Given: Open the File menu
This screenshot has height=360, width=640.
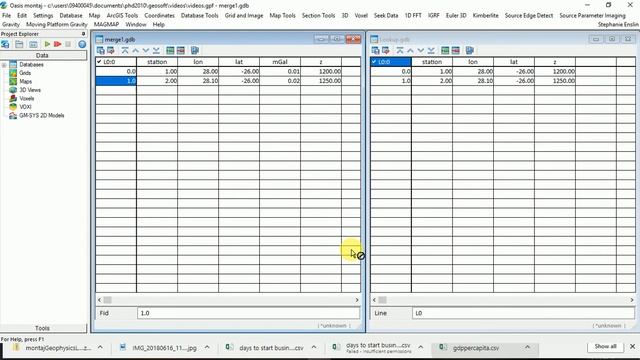Looking at the screenshot, I should [7, 16].
